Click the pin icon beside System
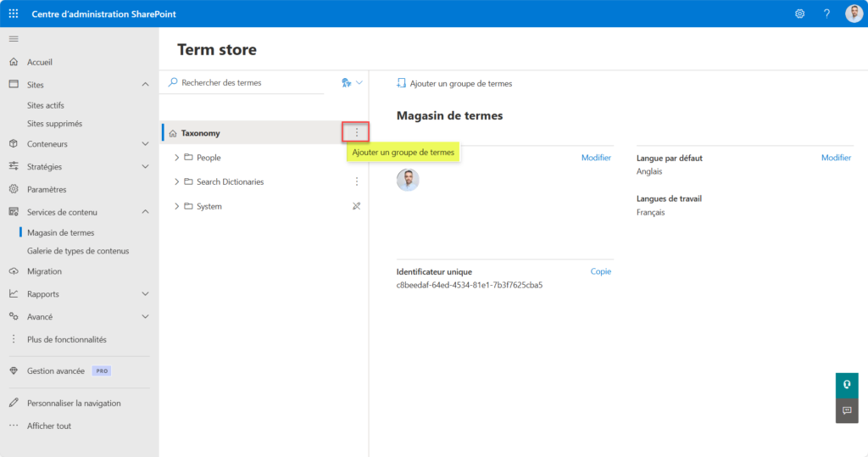 [356, 206]
